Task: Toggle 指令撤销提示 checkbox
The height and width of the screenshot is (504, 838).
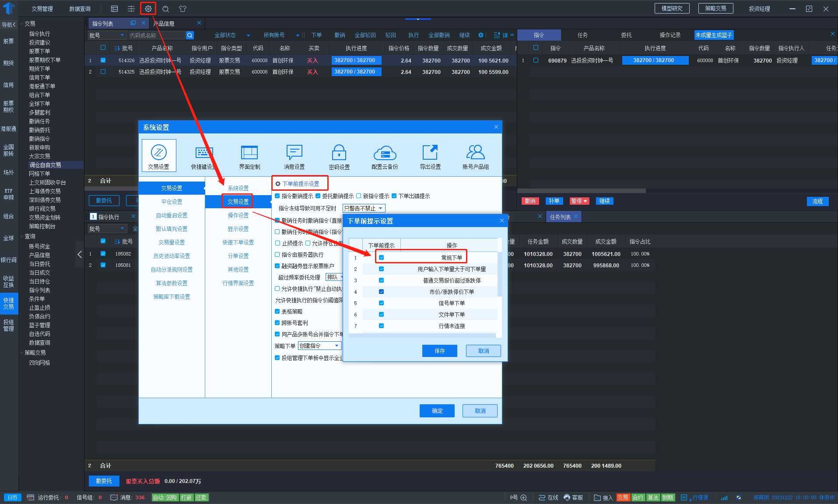Action: point(277,196)
